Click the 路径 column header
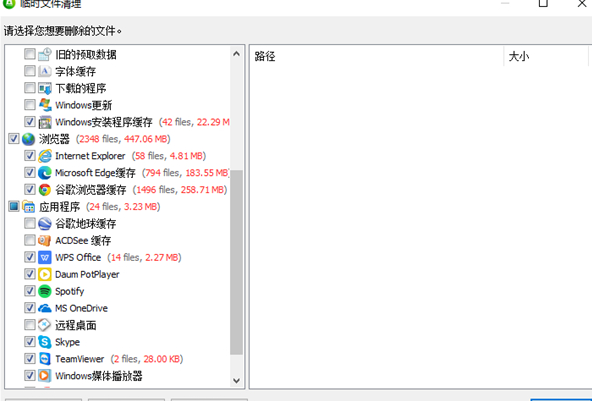This screenshot has width=592, height=401. click(x=376, y=57)
